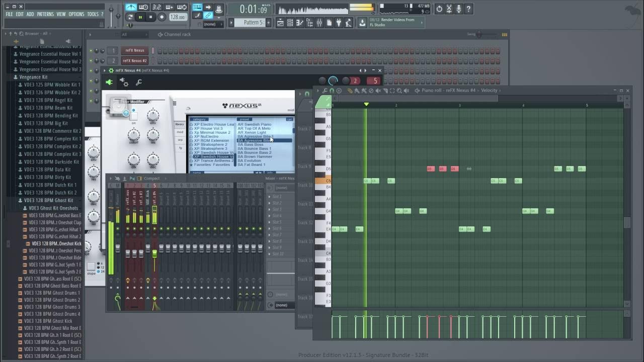Click the reFX Nexus channel button
Image resolution: width=644 pixels, height=362 pixels.
pyautogui.click(x=134, y=50)
